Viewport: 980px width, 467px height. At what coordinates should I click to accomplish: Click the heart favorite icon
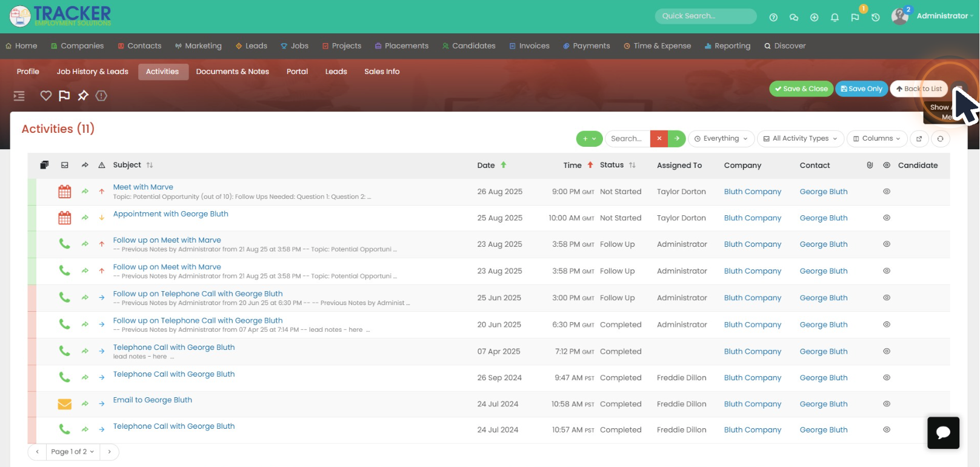coord(45,96)
